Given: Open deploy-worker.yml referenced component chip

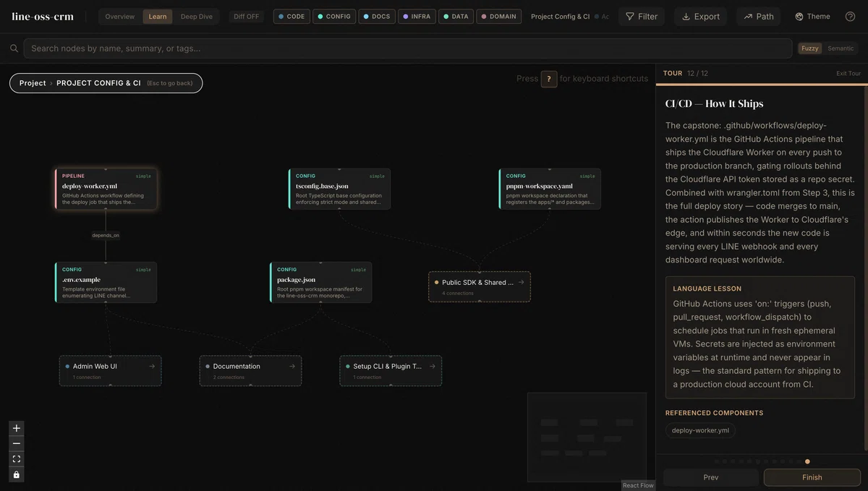Looking at the screenshot, I should (700, 430).
